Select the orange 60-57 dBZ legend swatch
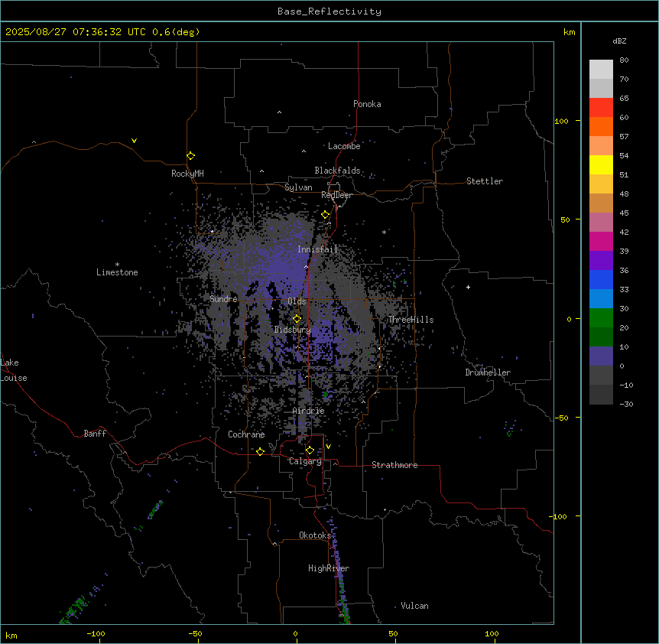Image resolution: width=659 pixels, height=644 pixels. click(601, 126)
